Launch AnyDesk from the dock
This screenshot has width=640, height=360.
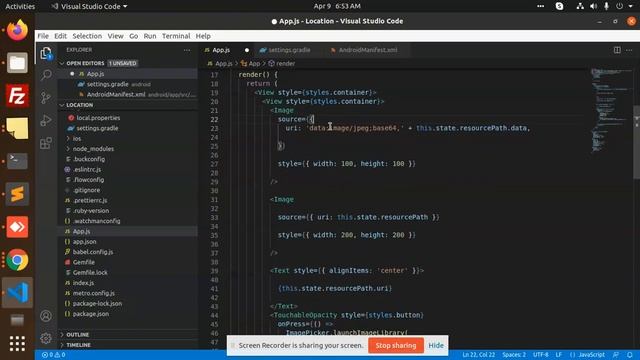point(17,227)
